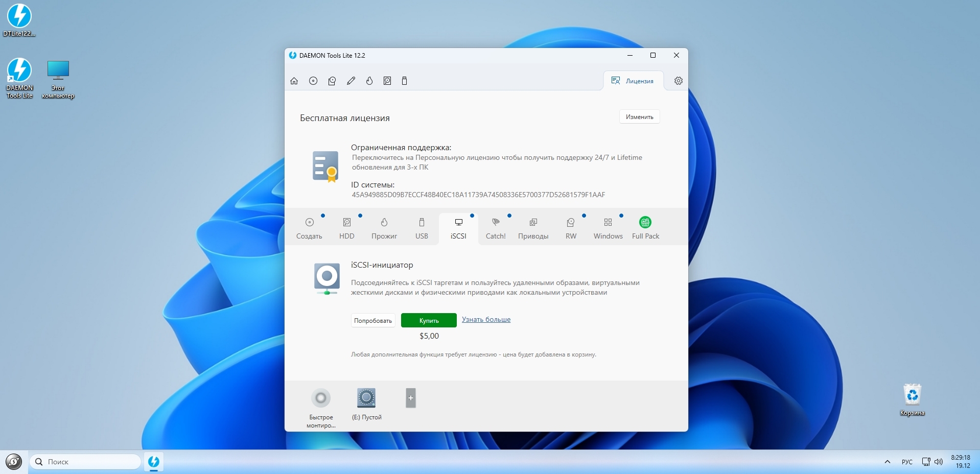Click the iSCSI-инициатор large icon
980x474 pixels.
pyautogui.click(x=327, y=278)
